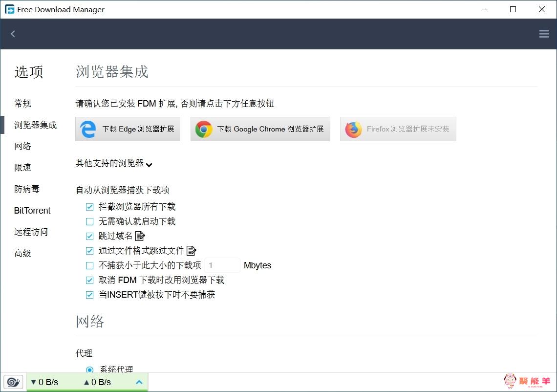This screenshot has width=557, height=392.
Task: Enable 不捕获小于此大小的下载项 checkbox
Action: [90, 265]
